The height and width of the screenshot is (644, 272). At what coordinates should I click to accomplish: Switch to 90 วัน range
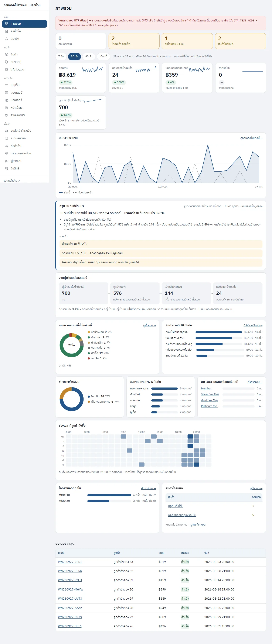[89, 56]
